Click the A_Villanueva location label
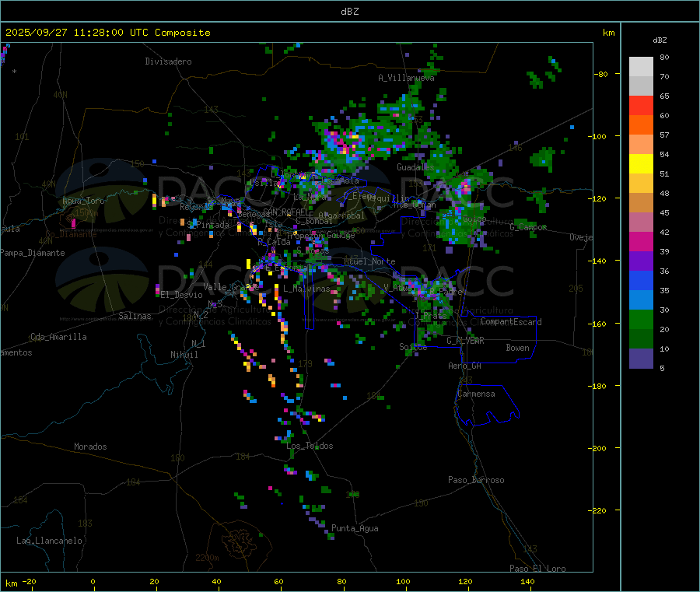This screenshot has height=592, width=700. click(x=406, y=78)
